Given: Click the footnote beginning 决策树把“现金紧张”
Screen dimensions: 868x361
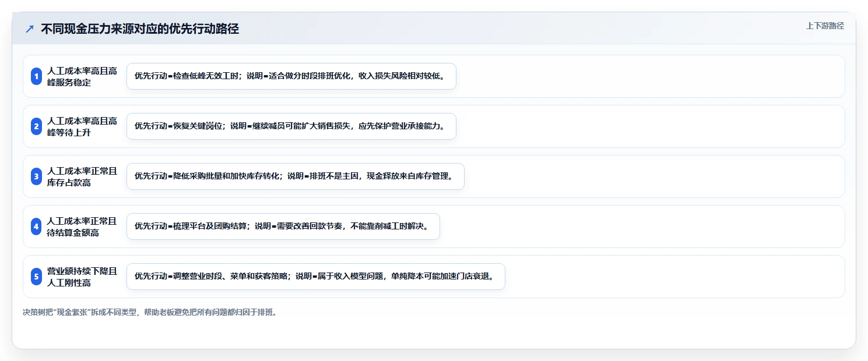Looking at the screenshot, I should [x=150, y=312].
